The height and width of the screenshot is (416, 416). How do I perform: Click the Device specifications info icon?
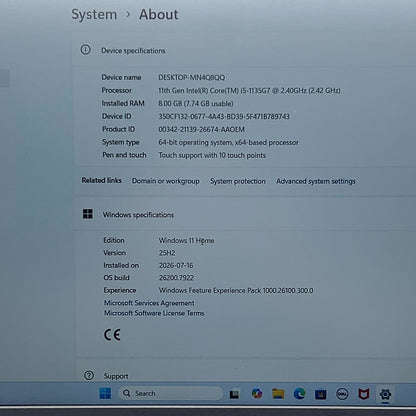[x=85, y=50]
